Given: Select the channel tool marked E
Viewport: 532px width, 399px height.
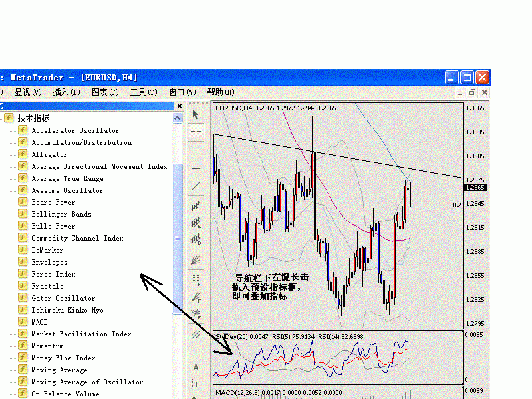Looking at the screenshot, I should coord(196,223).
